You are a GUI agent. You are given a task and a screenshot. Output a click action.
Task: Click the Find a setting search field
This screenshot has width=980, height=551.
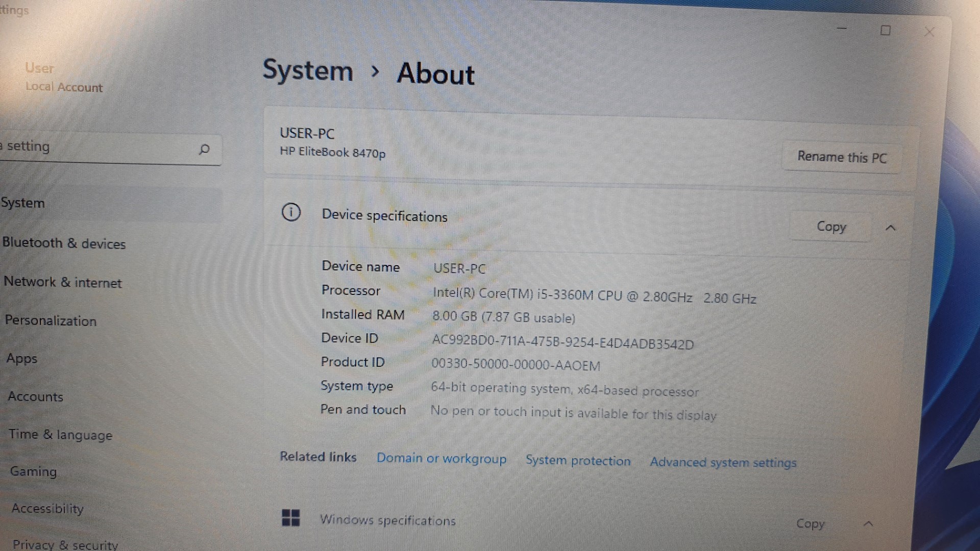coord(110,148)
